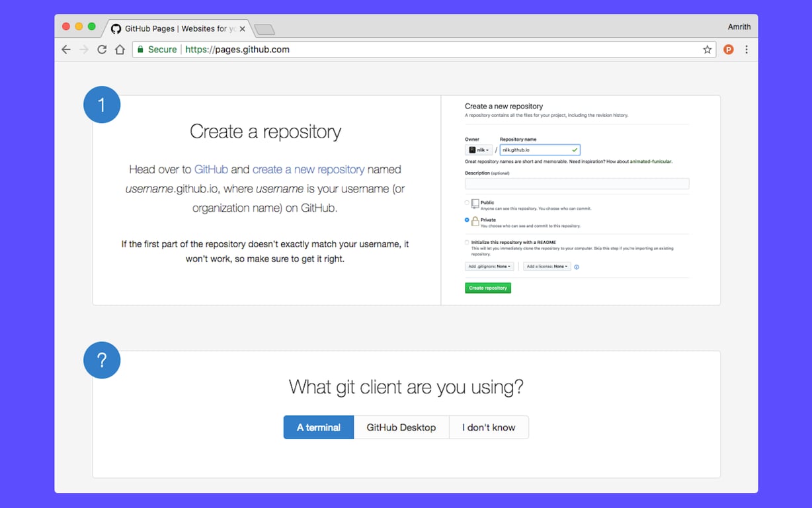Enable Initialize this repository with a README

pos(466,242)
